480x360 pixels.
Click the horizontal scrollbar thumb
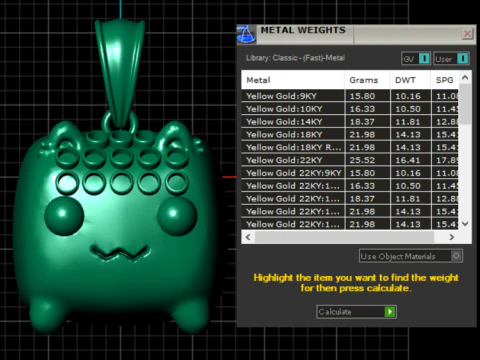click(x=344, y=237)
